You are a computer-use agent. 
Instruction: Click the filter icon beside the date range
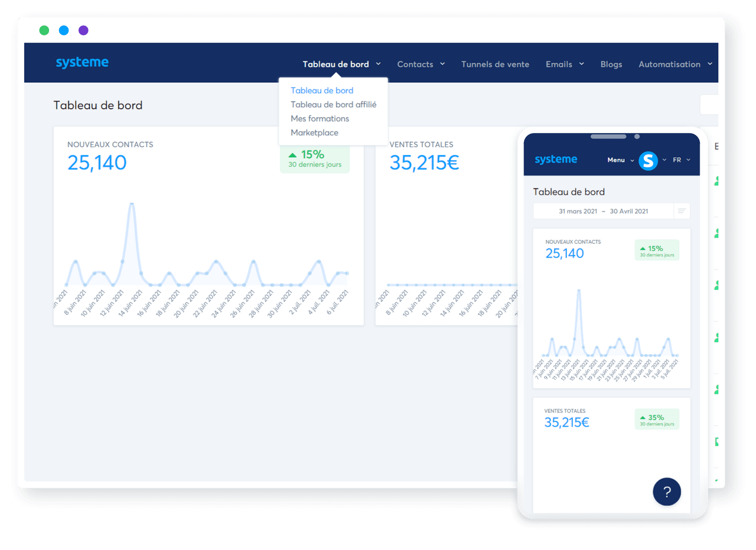tap(682, 211)
